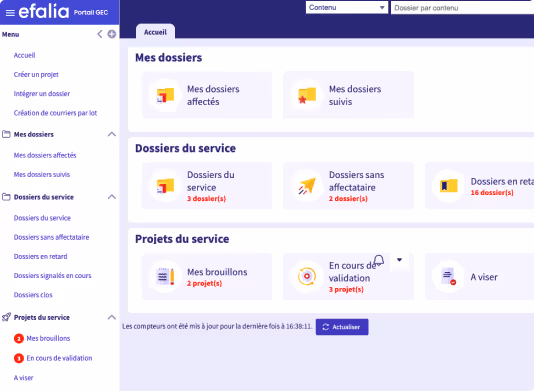
Task: Open Dossiers signalés en cours
Action: (x=52, y=276)
